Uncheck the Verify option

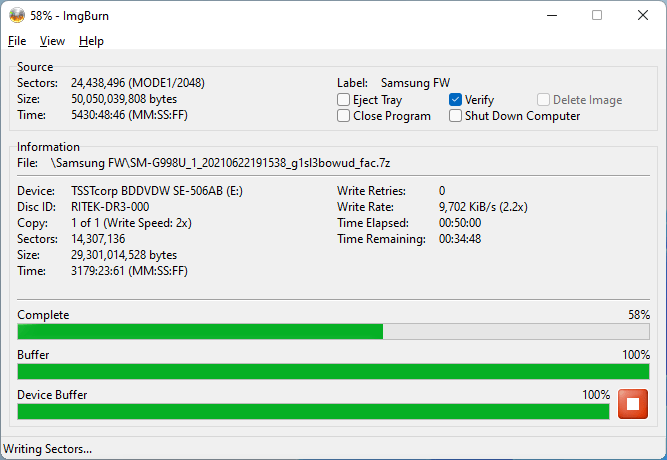click(456, 100)
